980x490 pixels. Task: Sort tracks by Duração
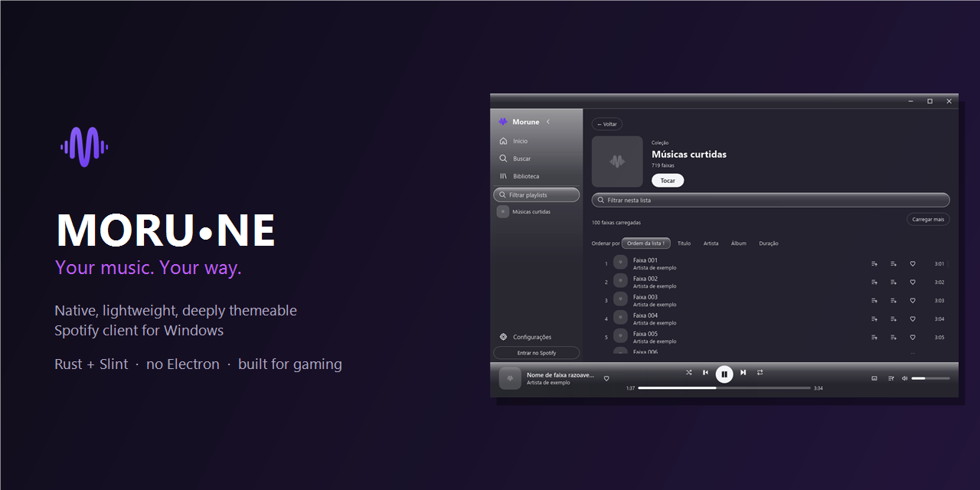pyautogui.click(x=769, y=243)
